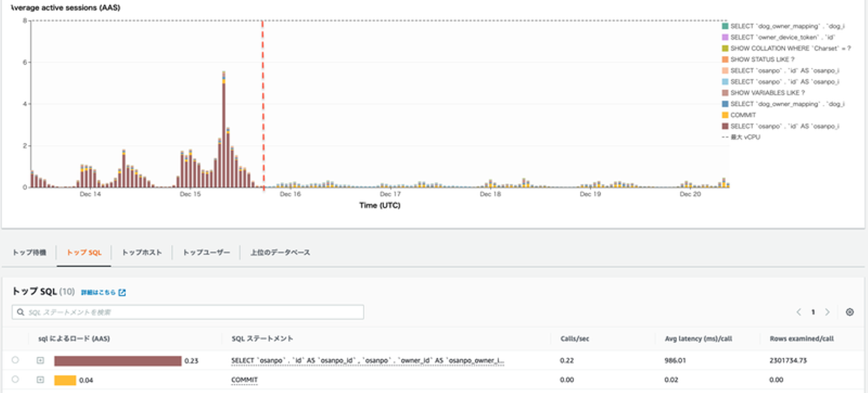Click the dark red SELECT osanpo legend swatch

point(725,126)
